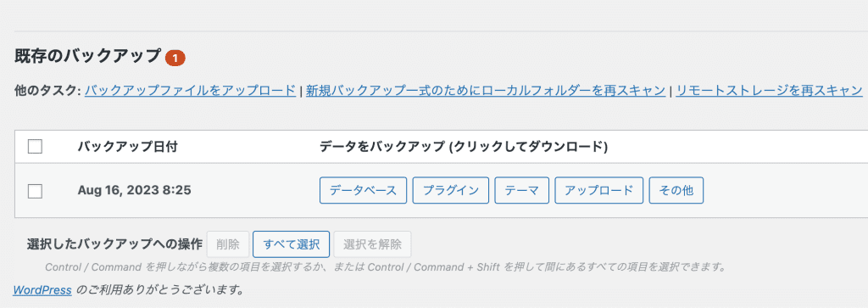This screenshot has height=308, width=868.
Task: Check the Aug 16, 2023 backup row checkbox
Action: pos(35,191)
